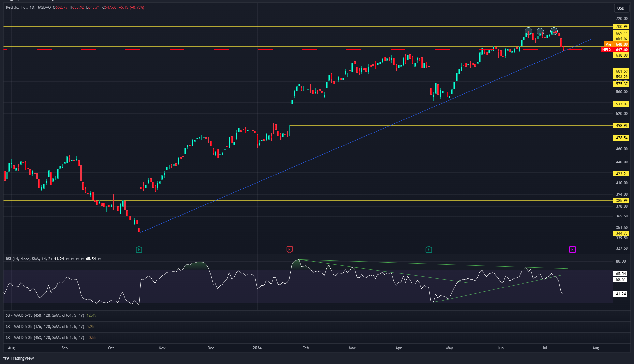This screenshot has width=634, height=364.
Task: Click the 720.00 price axis label
Action: (622, 18)
